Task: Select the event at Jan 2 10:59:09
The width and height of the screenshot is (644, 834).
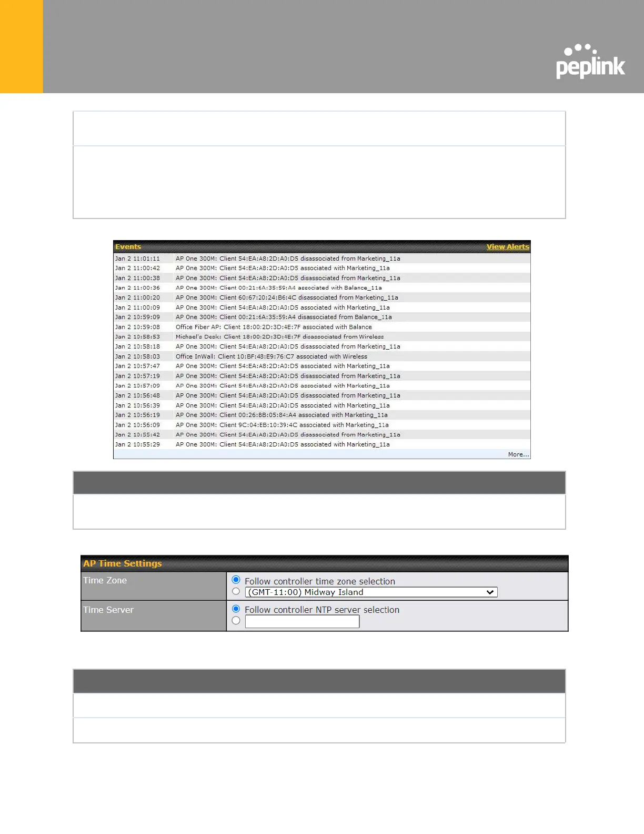Action: coord(322,317)
